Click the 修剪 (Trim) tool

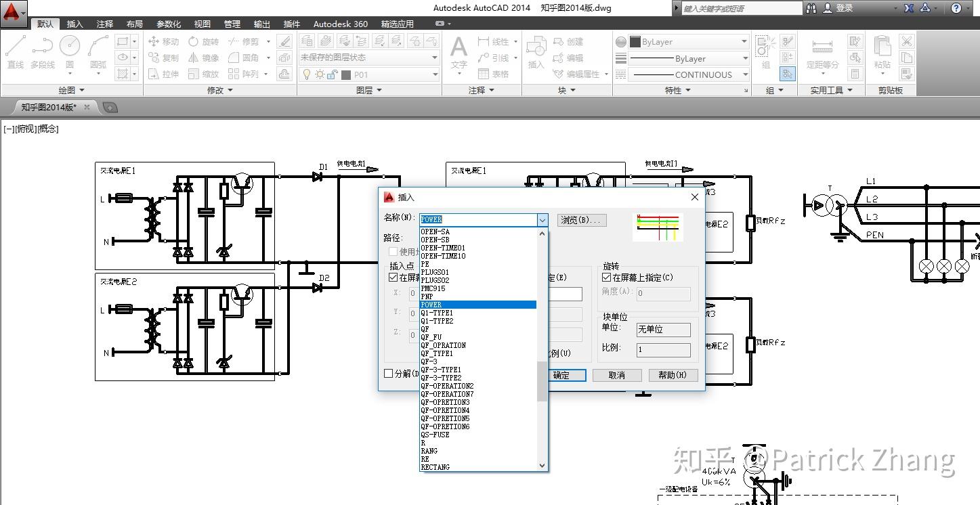(x=243, y=41)
